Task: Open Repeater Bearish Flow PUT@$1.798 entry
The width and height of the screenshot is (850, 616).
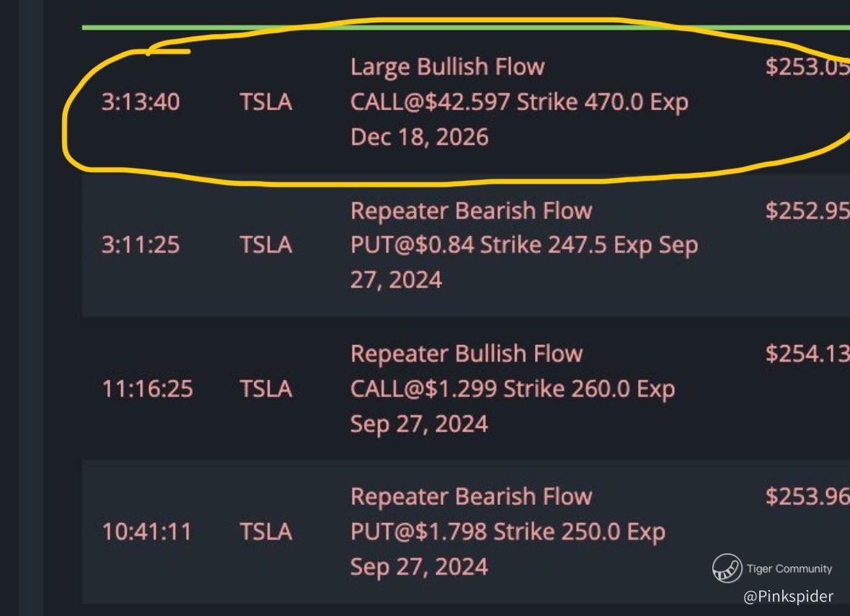Action: (508, 532)
